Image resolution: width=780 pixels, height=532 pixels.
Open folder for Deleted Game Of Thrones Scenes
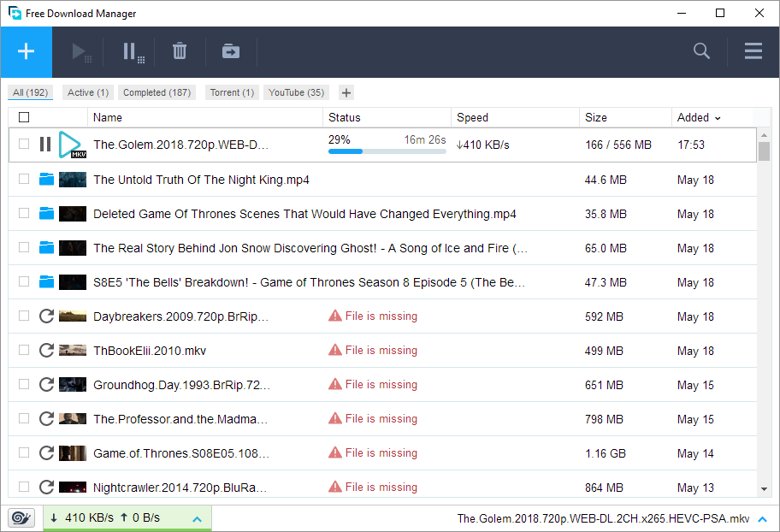(x=46, y=214)
